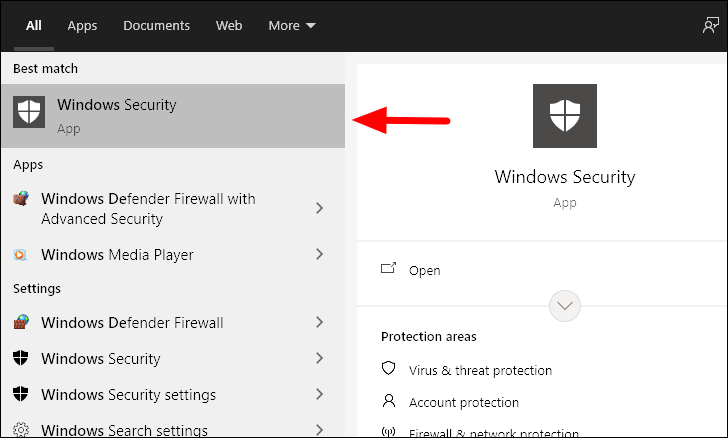
Task: Open Account protection
Action: pyautogui.click(x=463, y=402)
